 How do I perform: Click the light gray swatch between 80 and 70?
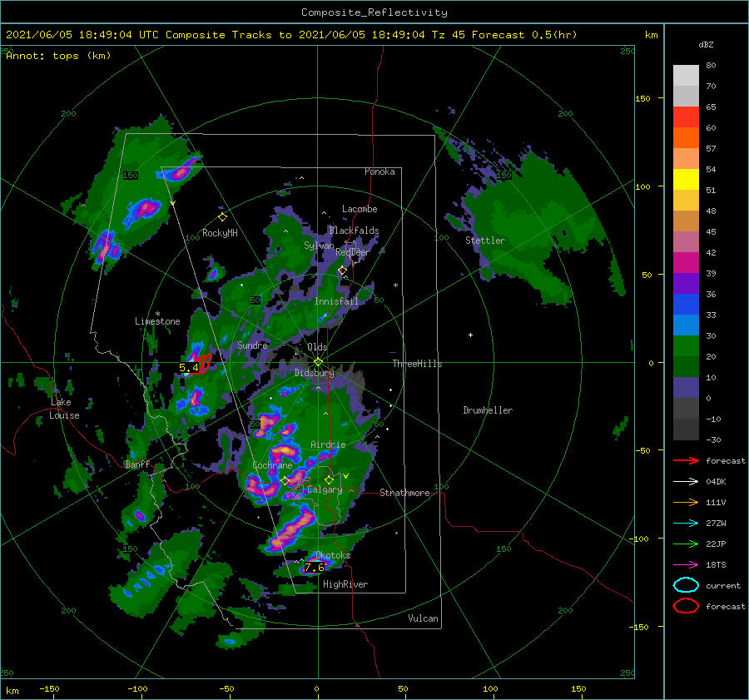click(686, 76)
